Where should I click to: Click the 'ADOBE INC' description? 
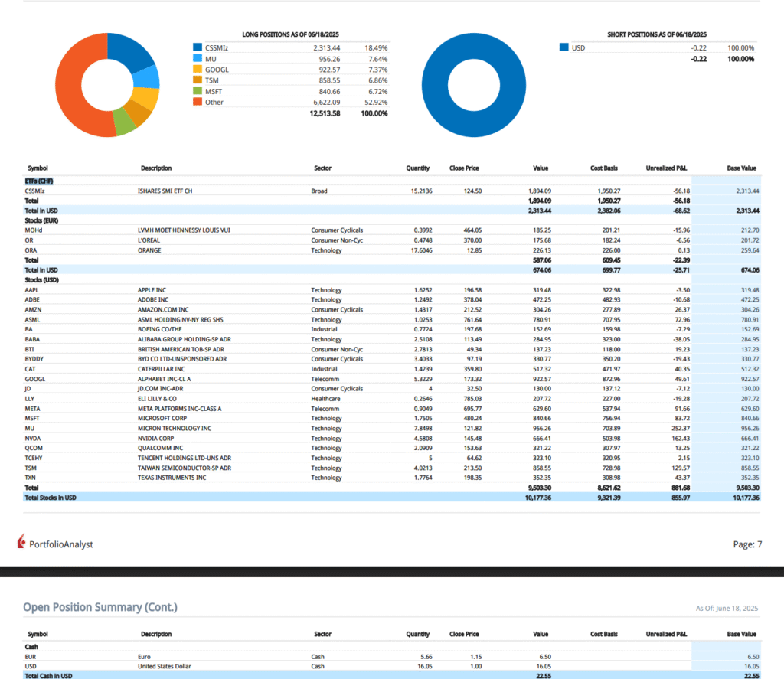click(x=153, y=299)
